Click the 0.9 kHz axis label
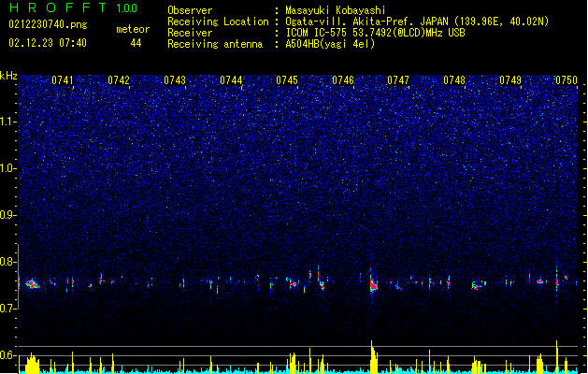Viewport: 588px width, 374px height. point(7,214)
